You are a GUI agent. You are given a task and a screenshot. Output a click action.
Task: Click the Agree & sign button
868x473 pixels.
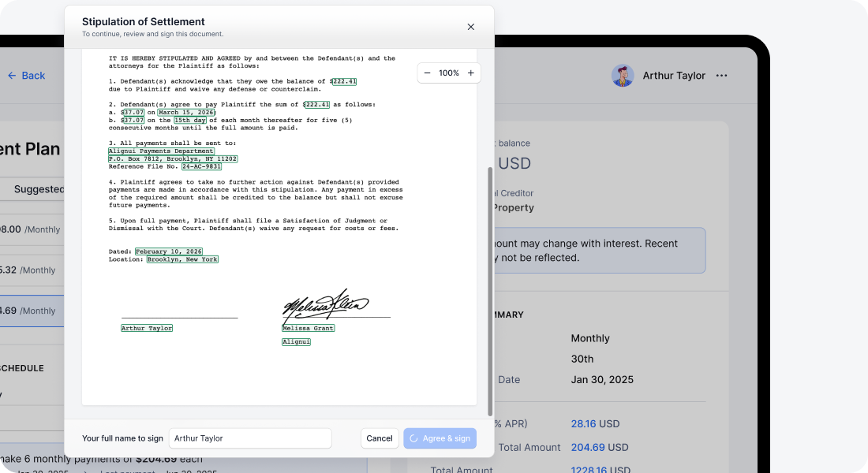(x=440, y=438)
